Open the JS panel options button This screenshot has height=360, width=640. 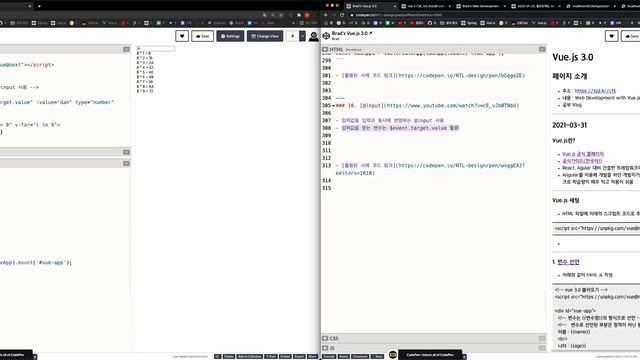coord(542,348)
